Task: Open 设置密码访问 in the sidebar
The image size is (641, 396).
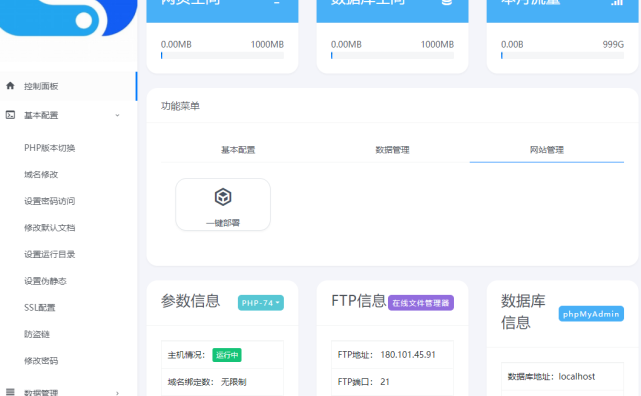Action: (49, 201)
